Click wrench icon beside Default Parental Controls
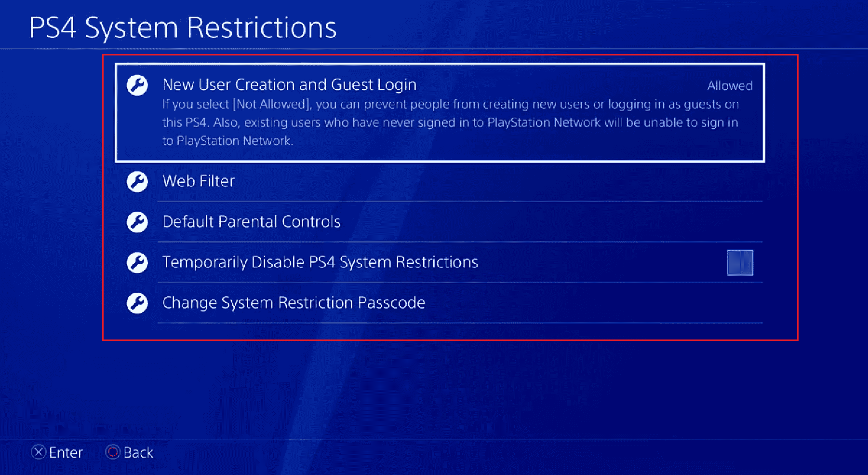 137,222
